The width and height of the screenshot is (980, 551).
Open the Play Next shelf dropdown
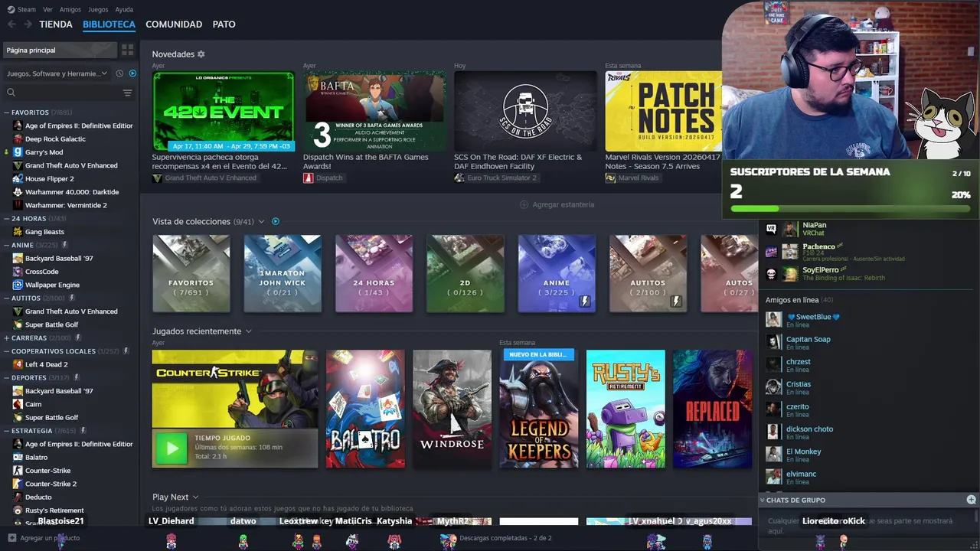point(195,497)
